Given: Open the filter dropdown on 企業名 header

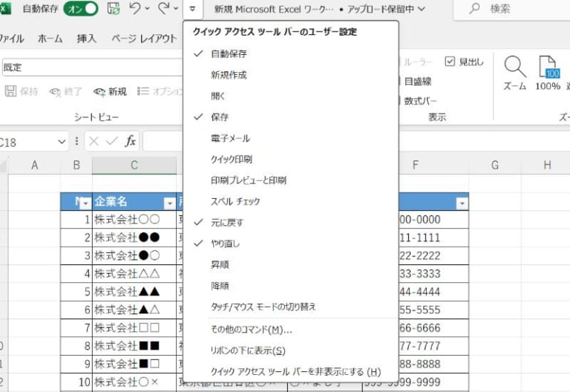Looking at the screenshot, I should [169, 203].
